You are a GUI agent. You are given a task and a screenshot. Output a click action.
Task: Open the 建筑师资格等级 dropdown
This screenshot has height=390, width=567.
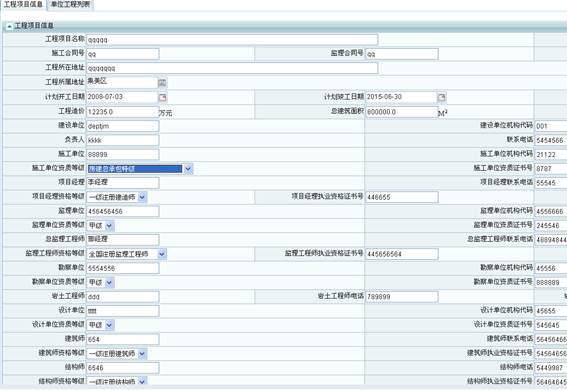click(x=142, y=353)
